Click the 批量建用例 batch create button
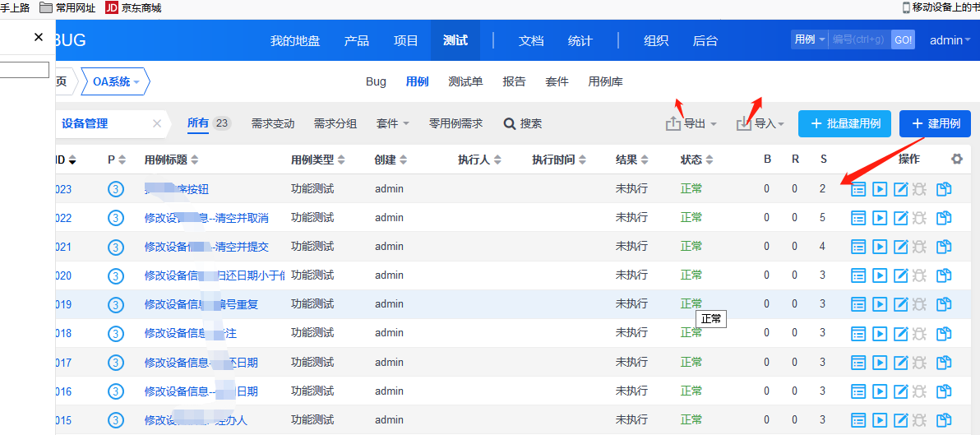Viewport: 980px width, 435px height. click(844, 123)
